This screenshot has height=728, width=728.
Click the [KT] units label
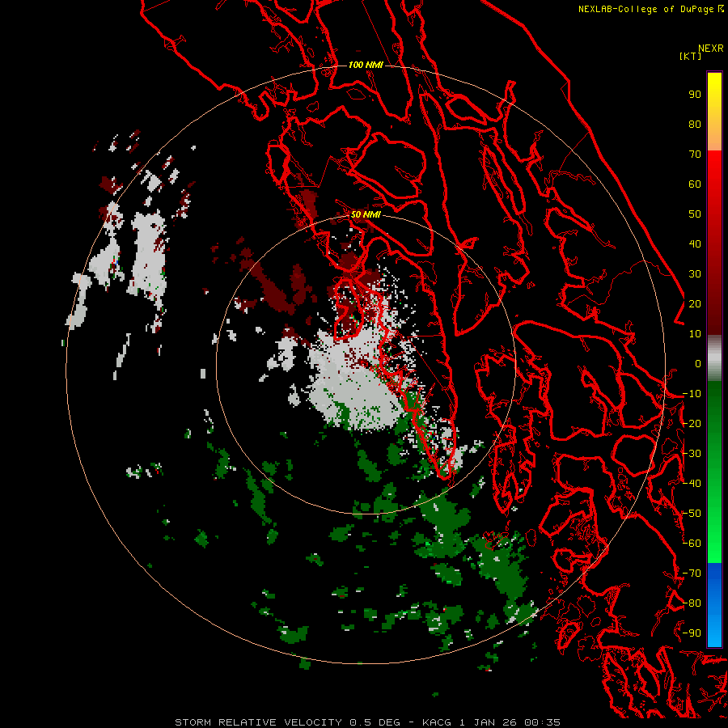point(690,56)
